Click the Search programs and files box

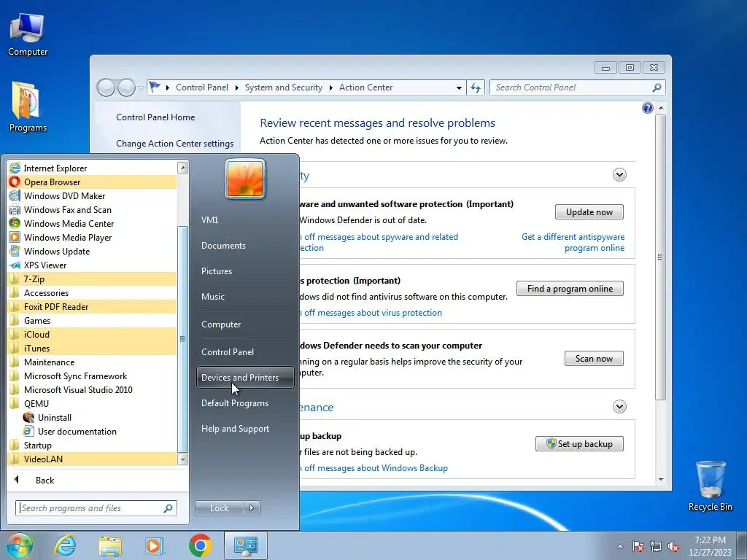pyautogui.click(x=96, y=508)
